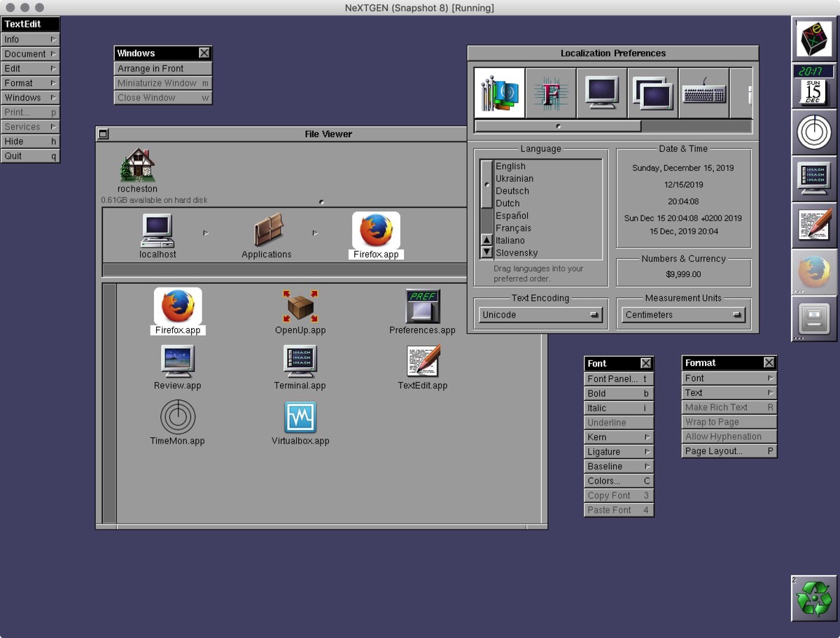Open TimeMon from the dock
The image size is (840, 638).
tap(814, 132)
